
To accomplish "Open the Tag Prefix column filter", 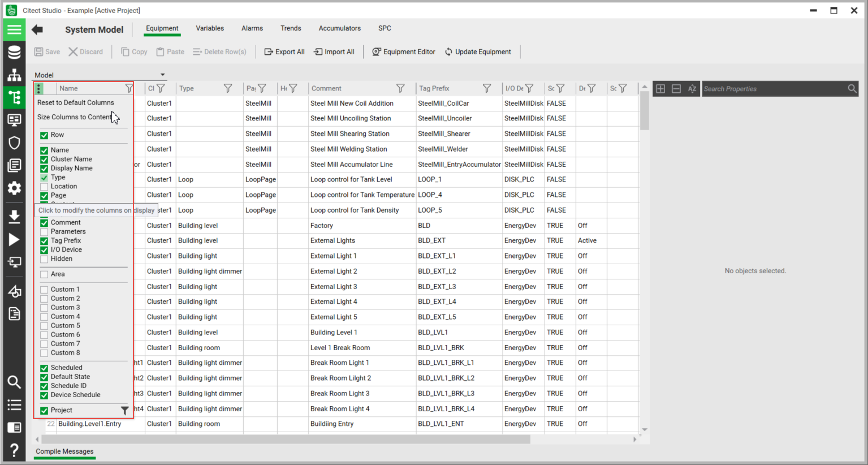I will click(487, 88).
